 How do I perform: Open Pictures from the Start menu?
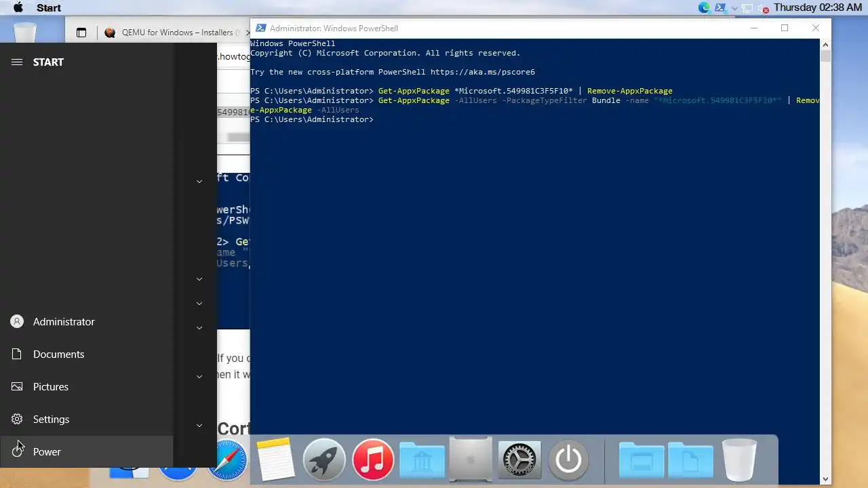click(87, 387)
